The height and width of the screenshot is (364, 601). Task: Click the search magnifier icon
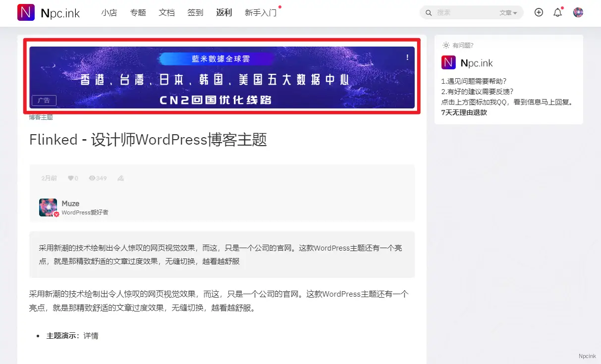point(429,13)
